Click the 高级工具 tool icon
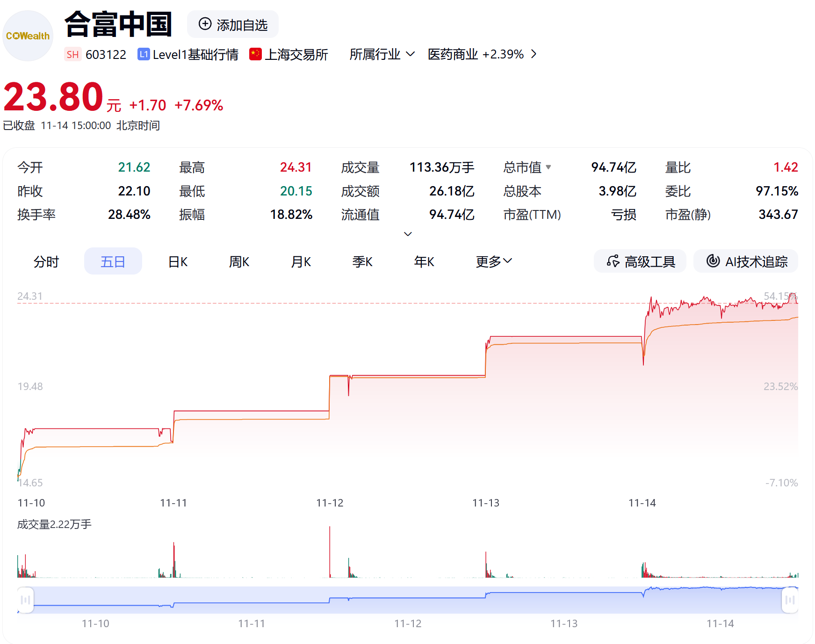The width and height of the screenshot is (815, 644). coord(613,261)
